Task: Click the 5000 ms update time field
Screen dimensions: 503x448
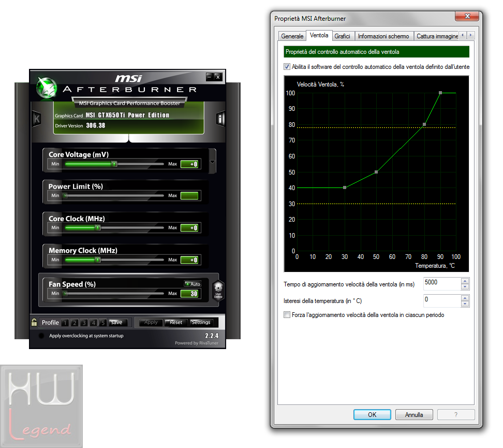Action: [x=442, y=284]
